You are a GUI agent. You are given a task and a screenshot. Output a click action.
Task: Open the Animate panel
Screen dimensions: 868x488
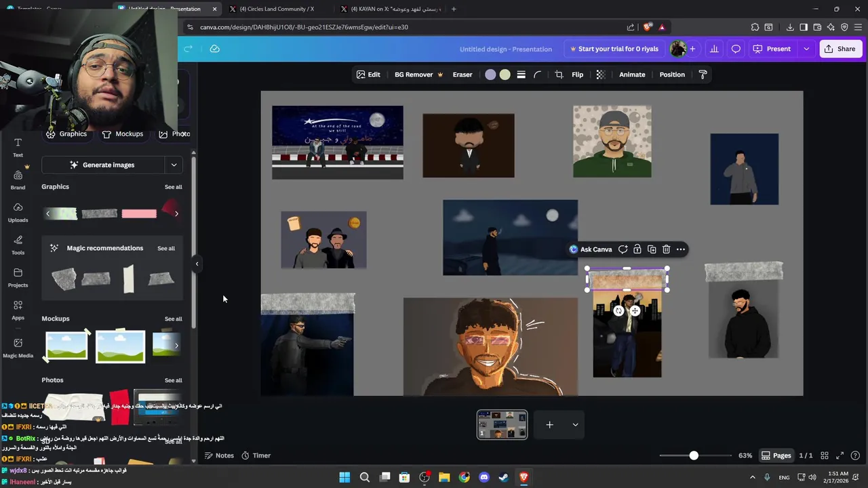tap(632, 75)
